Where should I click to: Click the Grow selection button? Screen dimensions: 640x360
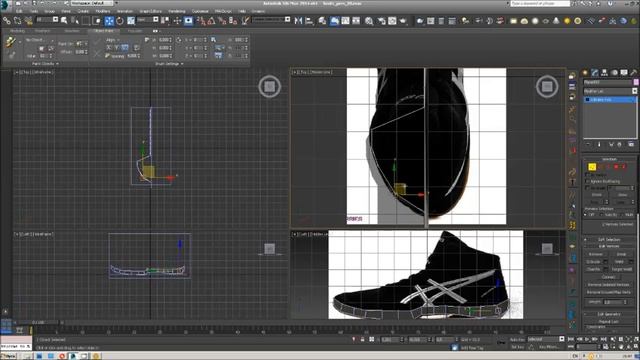pyautogui.click(x=622, y=195)
